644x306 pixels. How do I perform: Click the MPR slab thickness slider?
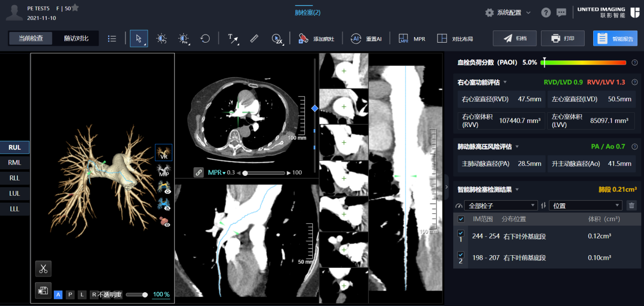coord(264,173)
